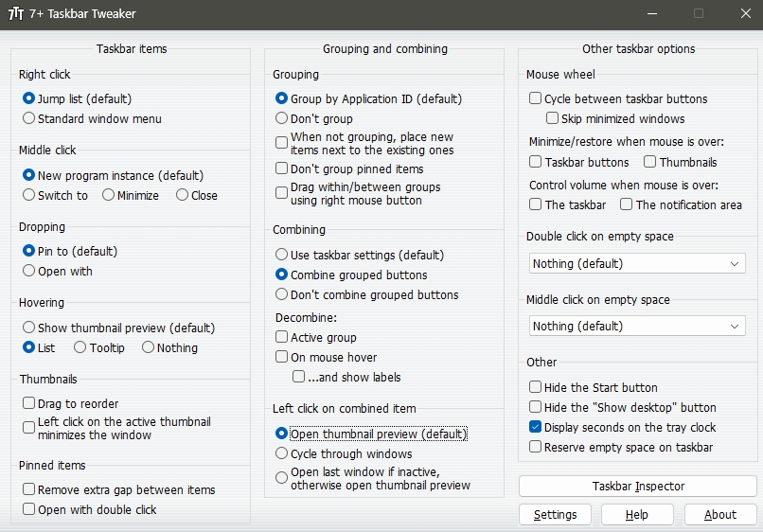Image resolution: width=763 pixels, height=532 pixels.
Task: Select Standard window menu for right click
Action: (x=92, y=118)
